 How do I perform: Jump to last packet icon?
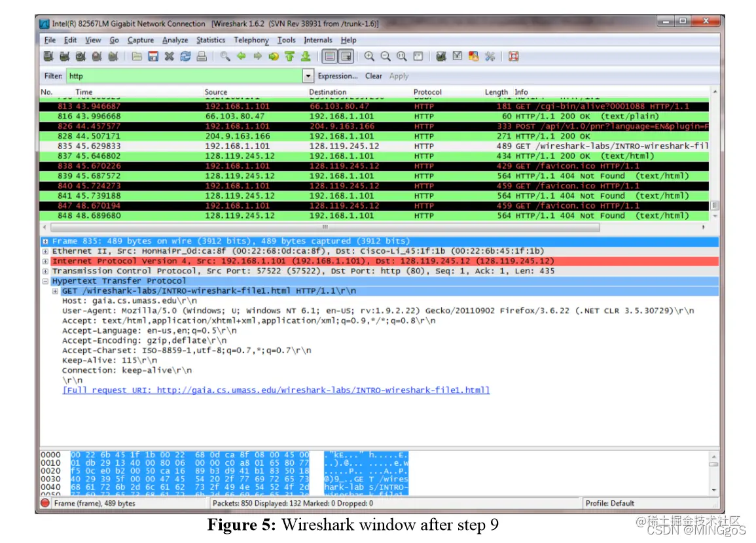click(306, 56)
